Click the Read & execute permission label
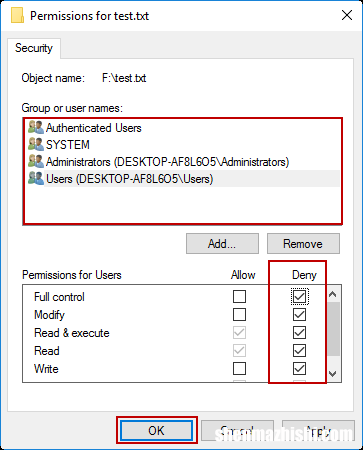The width and height of the screenshot is (363, 450). [x=72, y=333]
